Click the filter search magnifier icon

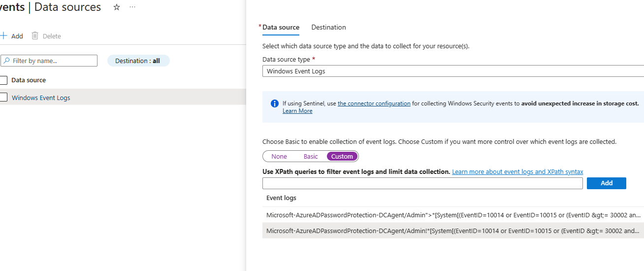click(6, 61)
